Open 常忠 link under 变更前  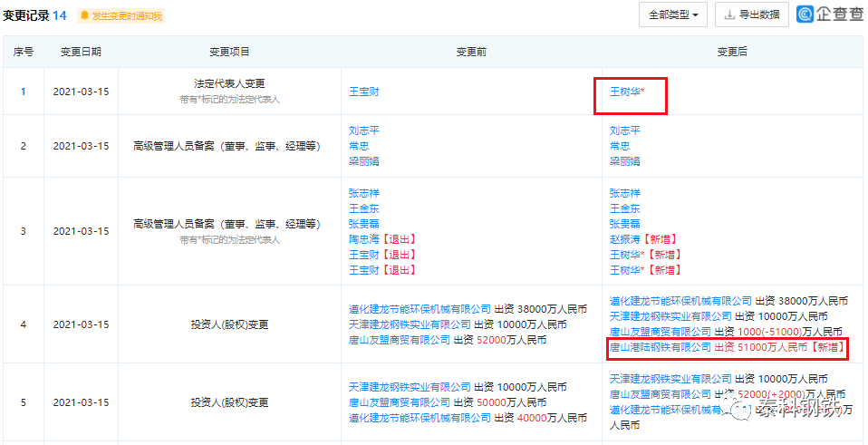(359, 146)
